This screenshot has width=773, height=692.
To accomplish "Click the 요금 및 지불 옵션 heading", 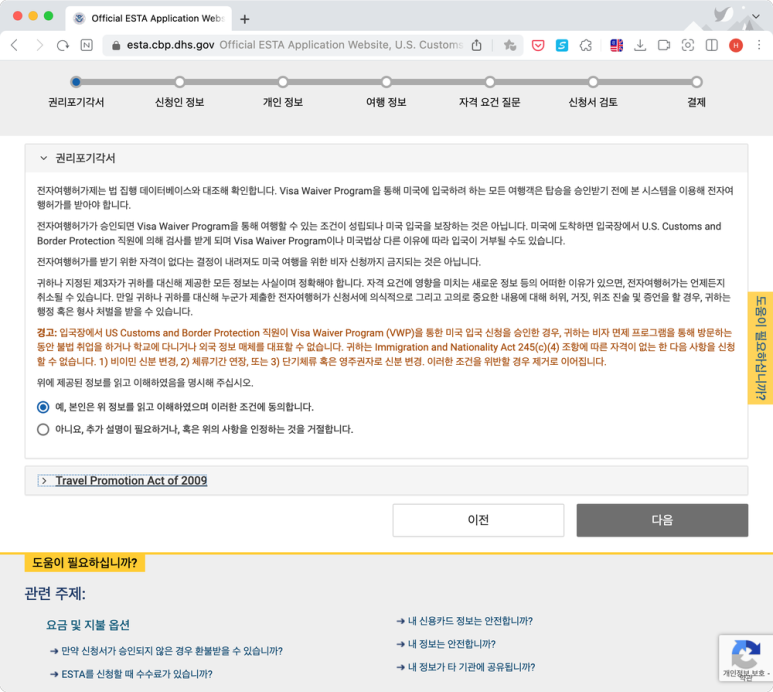I will coord(88,625).
